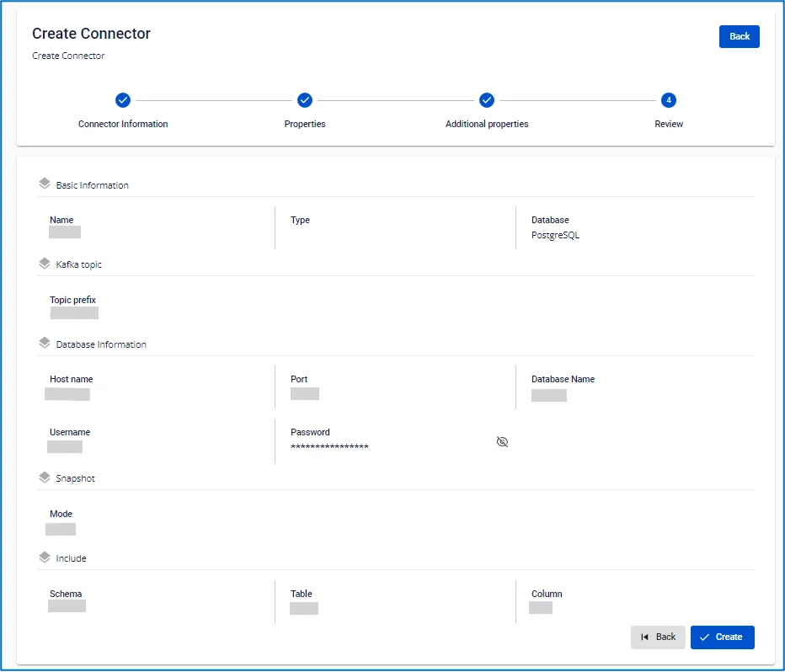
Task: Select the Additional properties step circle
Action: coord(487,100)
